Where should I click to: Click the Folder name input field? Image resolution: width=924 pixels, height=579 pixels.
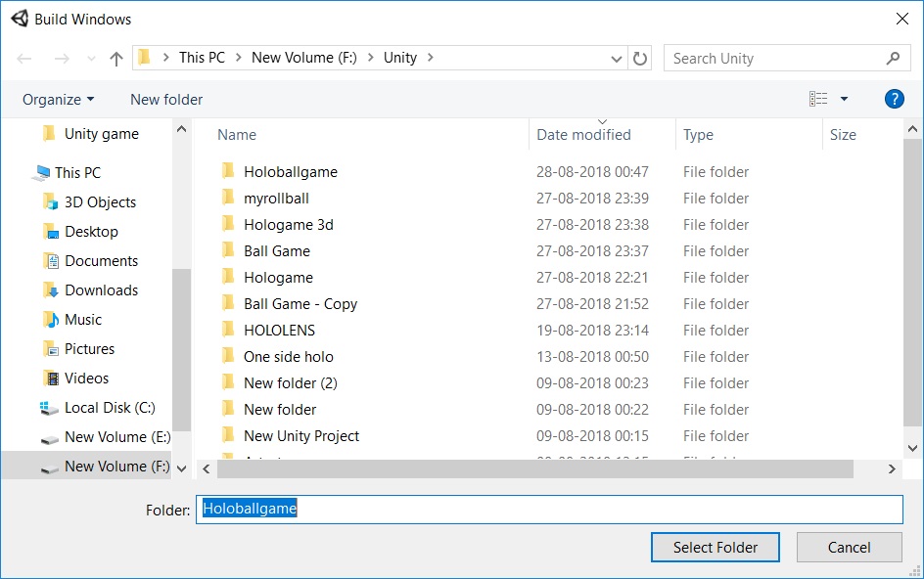(x=549, y=510)
